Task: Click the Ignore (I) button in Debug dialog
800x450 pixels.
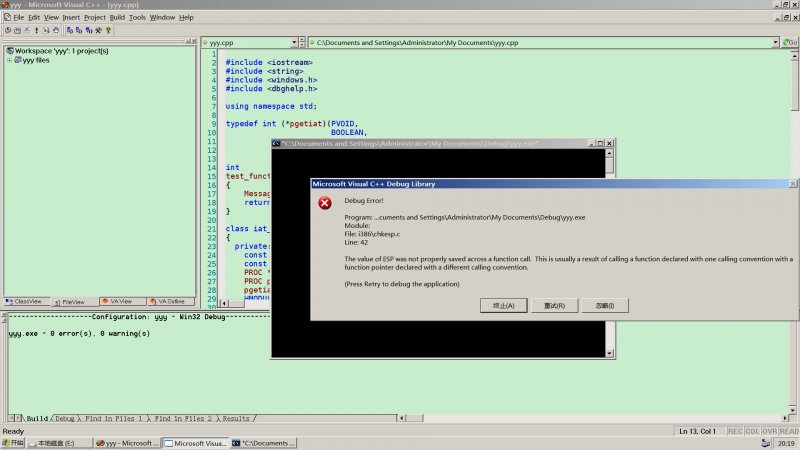Action: click(605, 306)
